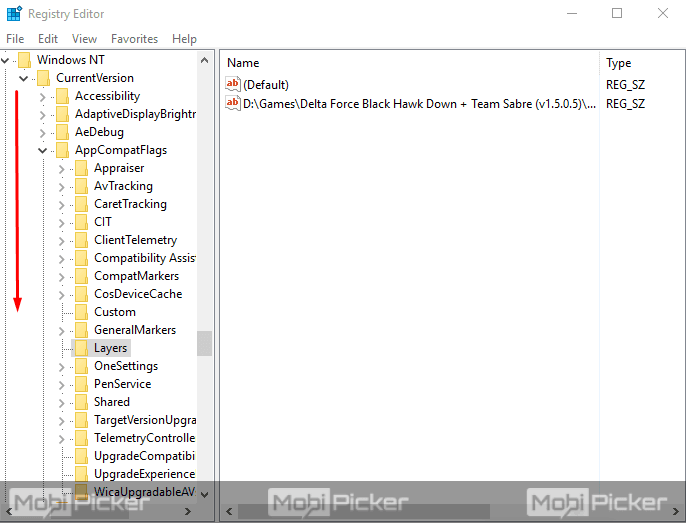Click the AppCompatFlags folder icon
686x523 pixels.
[x=63, y=150]
